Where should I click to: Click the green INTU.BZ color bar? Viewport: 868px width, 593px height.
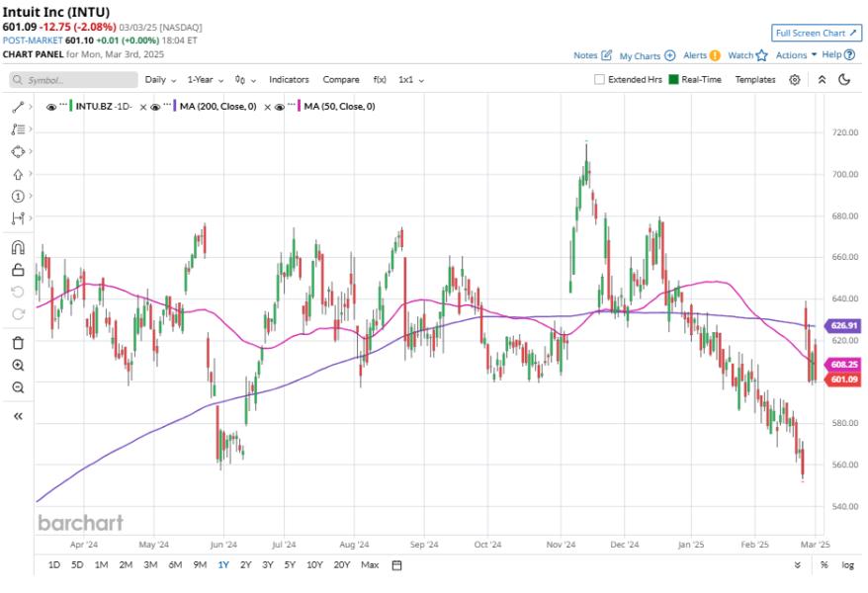(x=71, y=106)
